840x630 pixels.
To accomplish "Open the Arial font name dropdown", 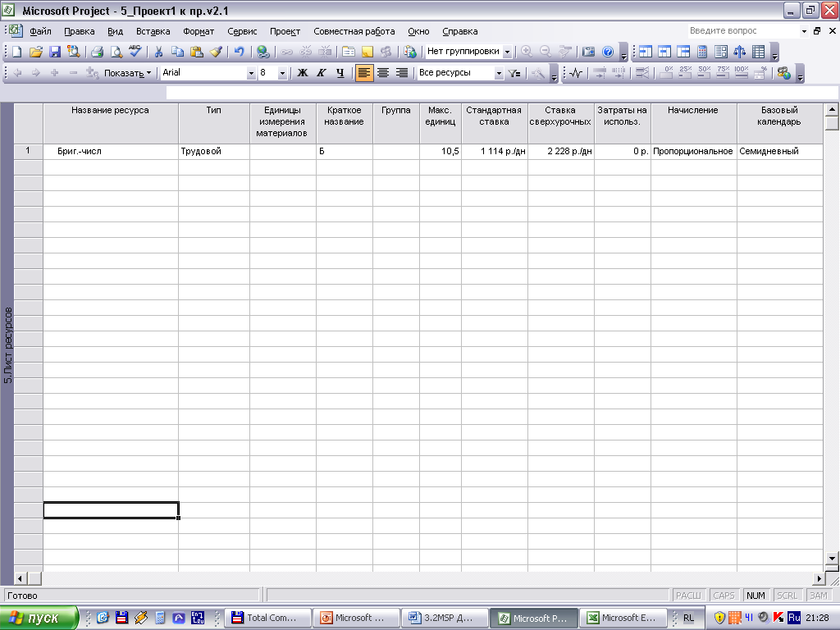I will coord(251,73).
